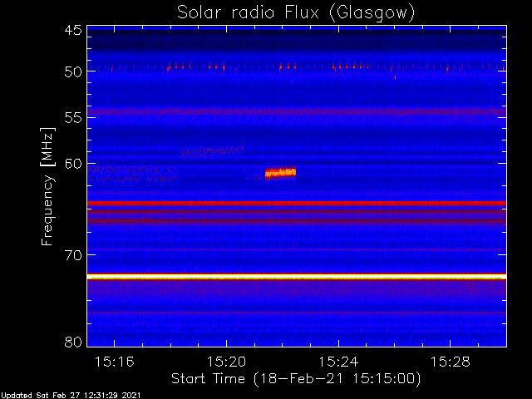The image size is (532, 399).
Task: Click the plot title "Solar radio Flux (Glasgow)"
Action: point(296,13)
